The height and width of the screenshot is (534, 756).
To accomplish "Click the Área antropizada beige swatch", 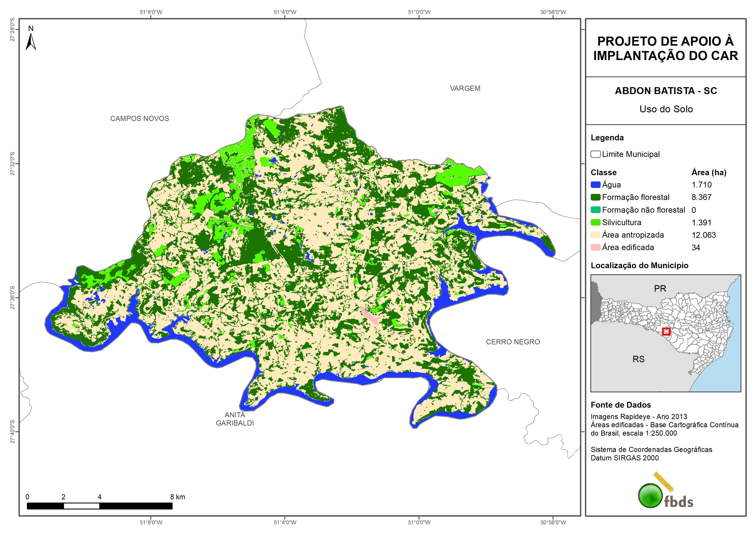I will tap(595, 235).
